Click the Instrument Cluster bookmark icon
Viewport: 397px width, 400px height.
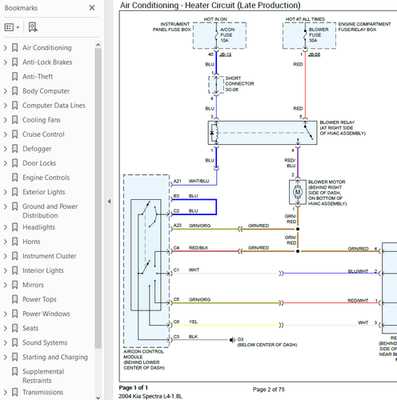click(x=15, y=256)
